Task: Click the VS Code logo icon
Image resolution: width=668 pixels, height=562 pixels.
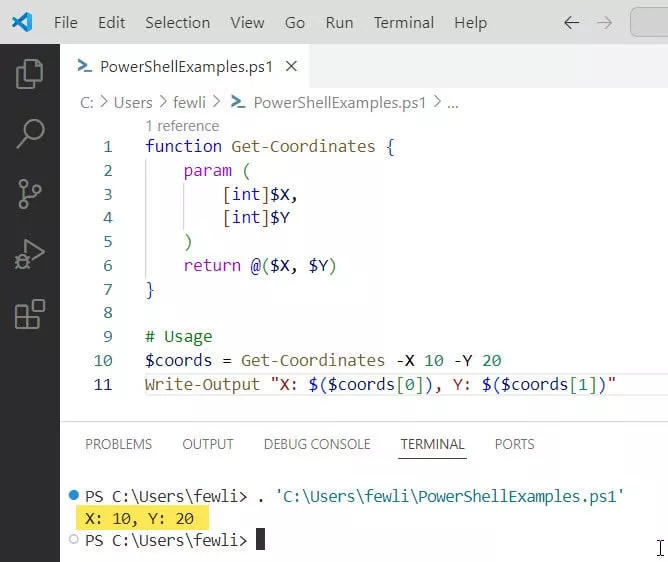Action: pyautogui.click(x=22, y=22)
